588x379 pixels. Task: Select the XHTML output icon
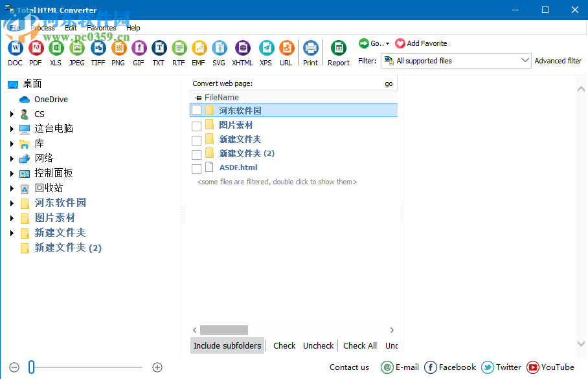point(242,48)
